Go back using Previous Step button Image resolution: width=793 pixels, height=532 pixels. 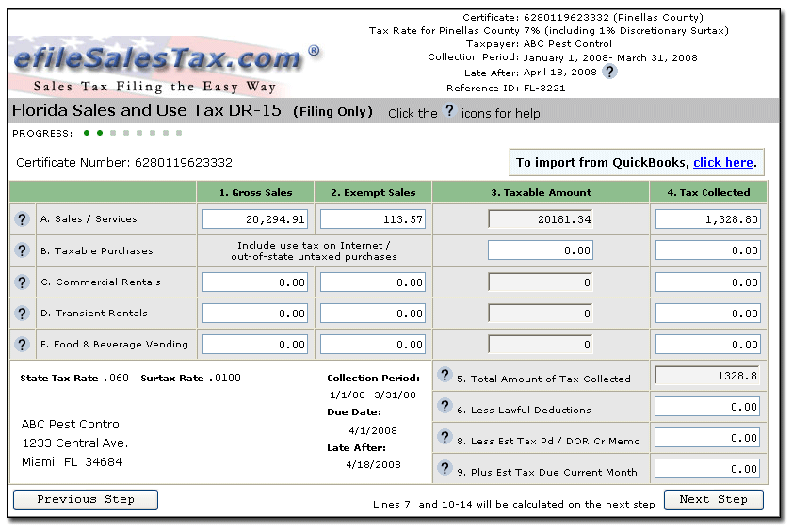tap(86, 500)
